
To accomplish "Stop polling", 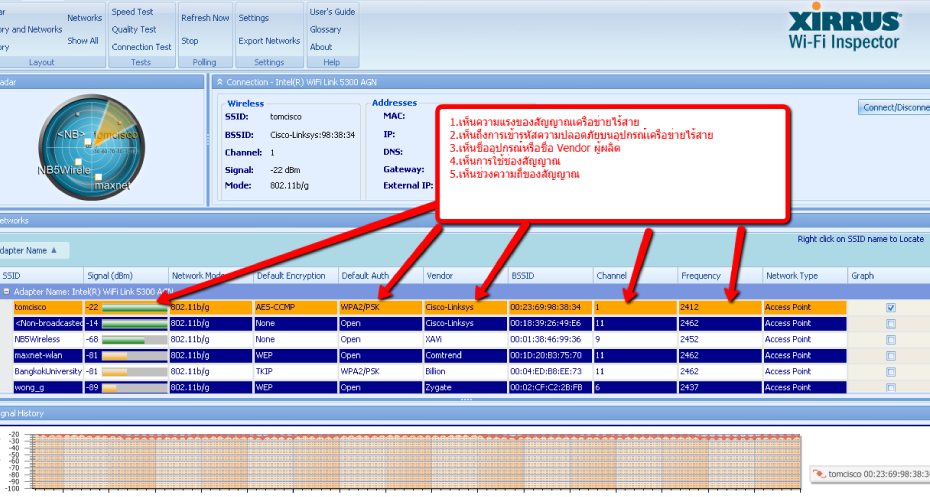I will (190, 41).
